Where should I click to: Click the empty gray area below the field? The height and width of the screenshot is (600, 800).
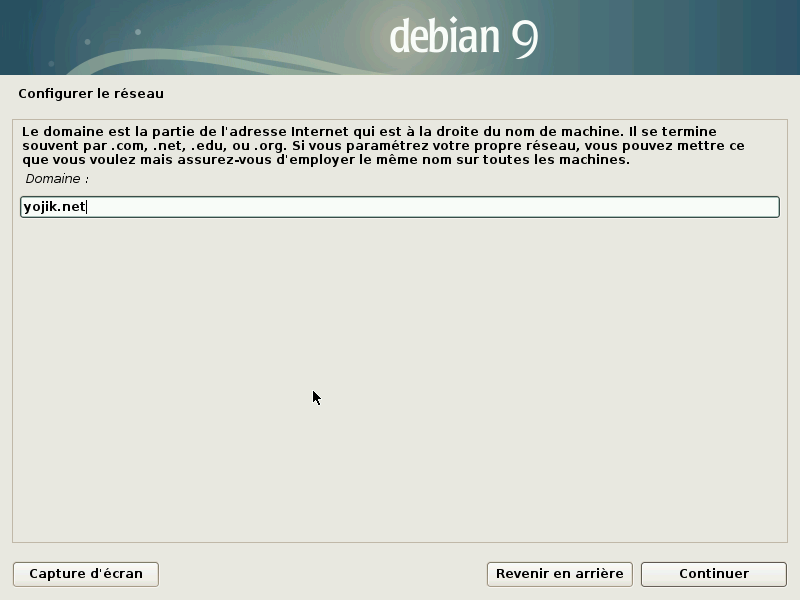coord(400,380)
